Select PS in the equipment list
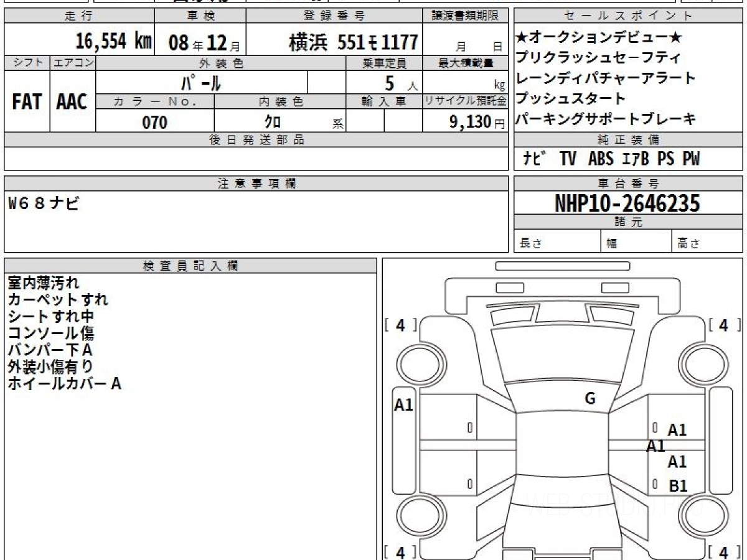This screenshot has width=747, height=560. 665,159
